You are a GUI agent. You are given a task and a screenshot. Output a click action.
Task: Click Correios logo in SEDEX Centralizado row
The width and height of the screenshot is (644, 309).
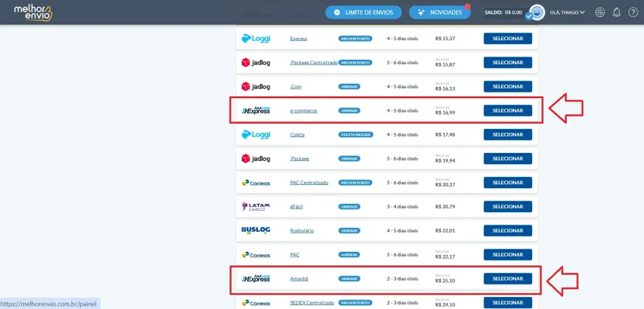(x=255, y=303)
